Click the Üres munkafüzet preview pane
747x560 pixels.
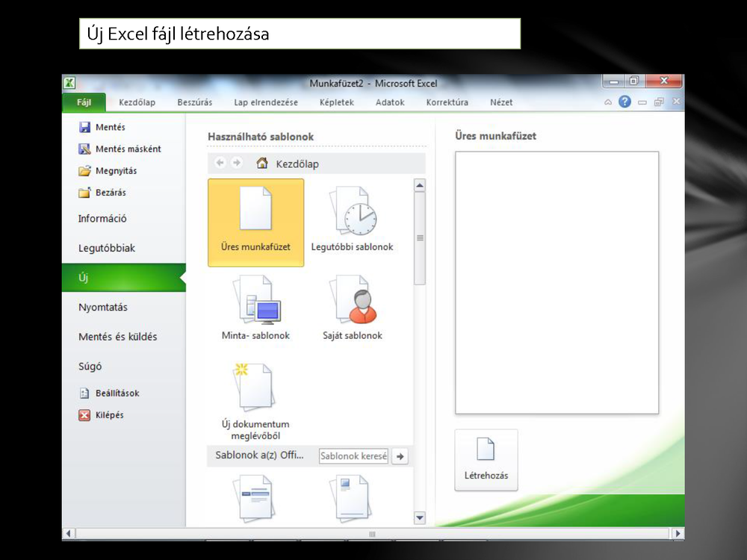point(557,283)
